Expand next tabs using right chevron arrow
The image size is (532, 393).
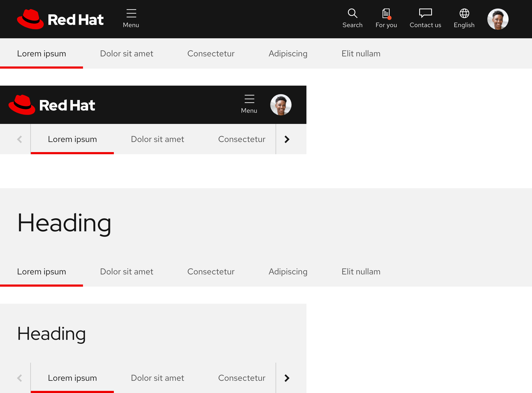288,139
